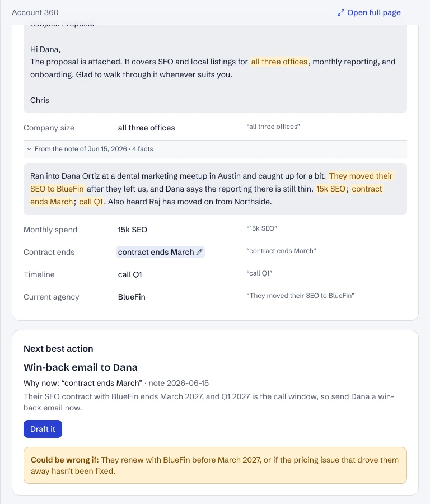Select the call Q1 timeline value
Viewport: 430px width, 504px height.
tap(130, 274)
